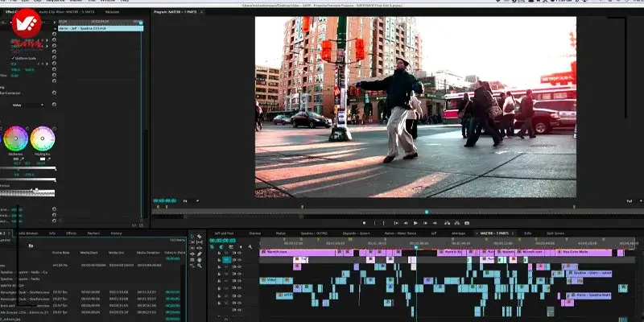Select the Selection arrow tool
This screenshot has height=322, width=644.
pyautogui.click(x=192, y=236)
